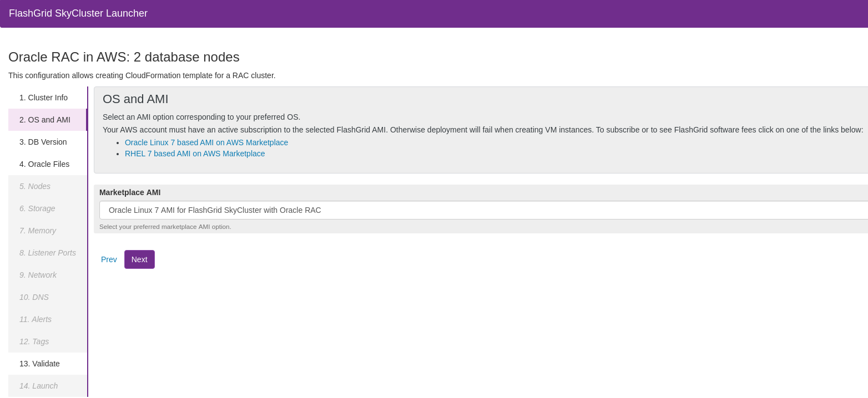This screenshot has height=398, width=868.
Task: Go to the DB Version step
Action: pos(43,142)
